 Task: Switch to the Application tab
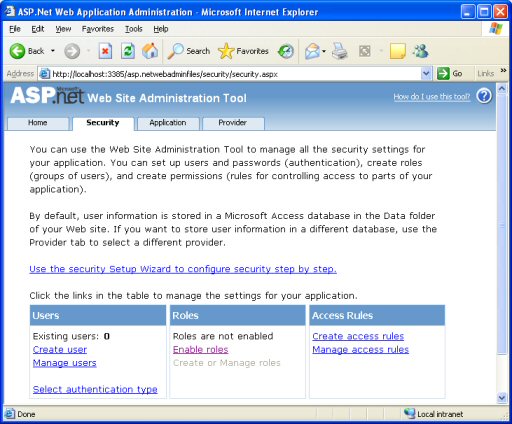(x=168, y=123)
